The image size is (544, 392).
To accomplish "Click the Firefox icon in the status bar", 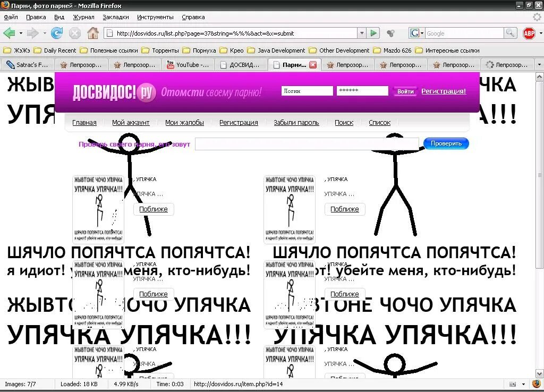I will coord(537,384).
